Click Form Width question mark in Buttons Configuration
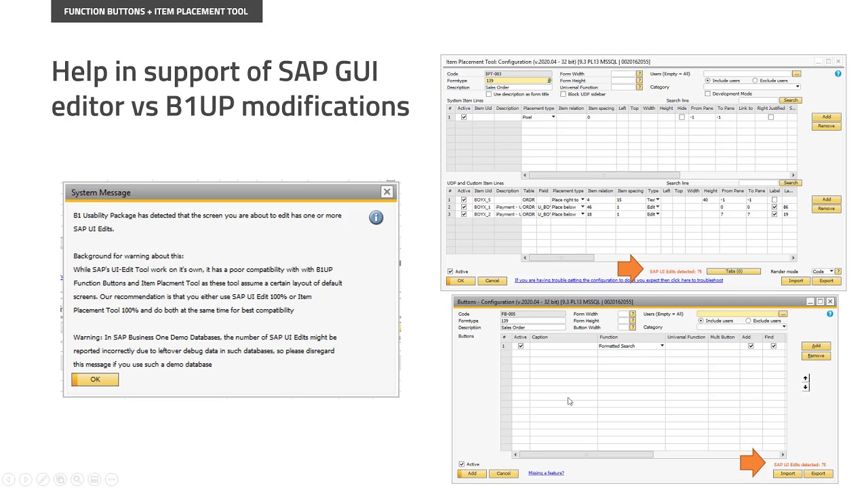This screenshot has width=868, height=488. 633,314
